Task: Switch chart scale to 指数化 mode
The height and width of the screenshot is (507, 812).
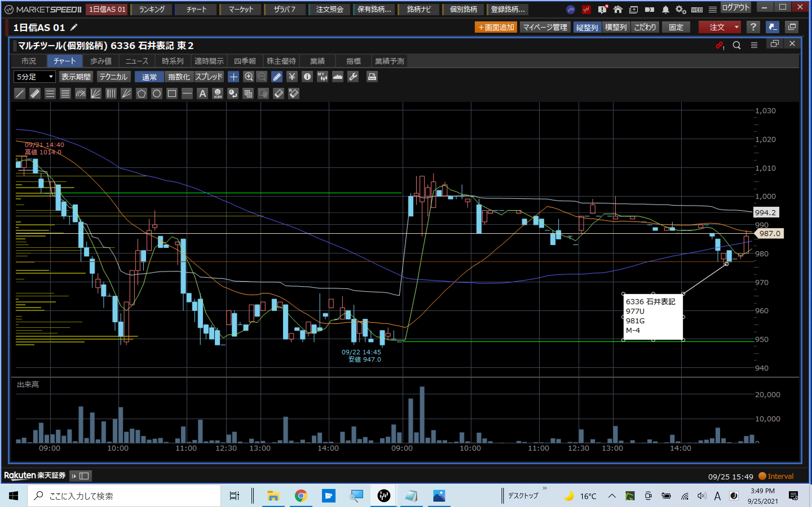Action: (x=179, y=77)
